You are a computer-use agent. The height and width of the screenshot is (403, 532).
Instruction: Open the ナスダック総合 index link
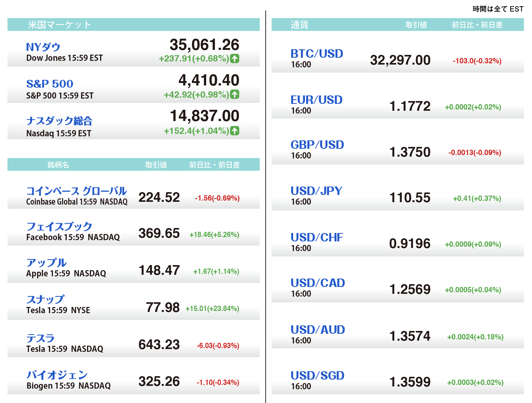coord(59,121)
